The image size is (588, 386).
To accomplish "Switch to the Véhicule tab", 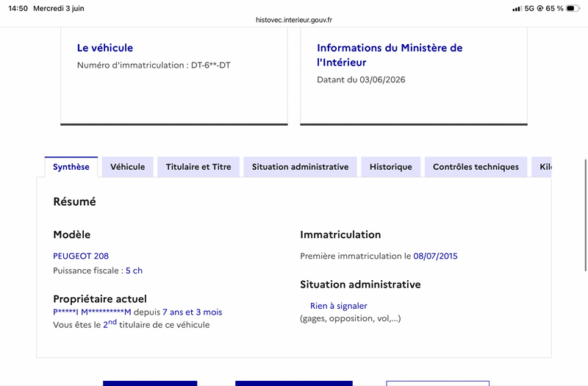I will [127, 167].
